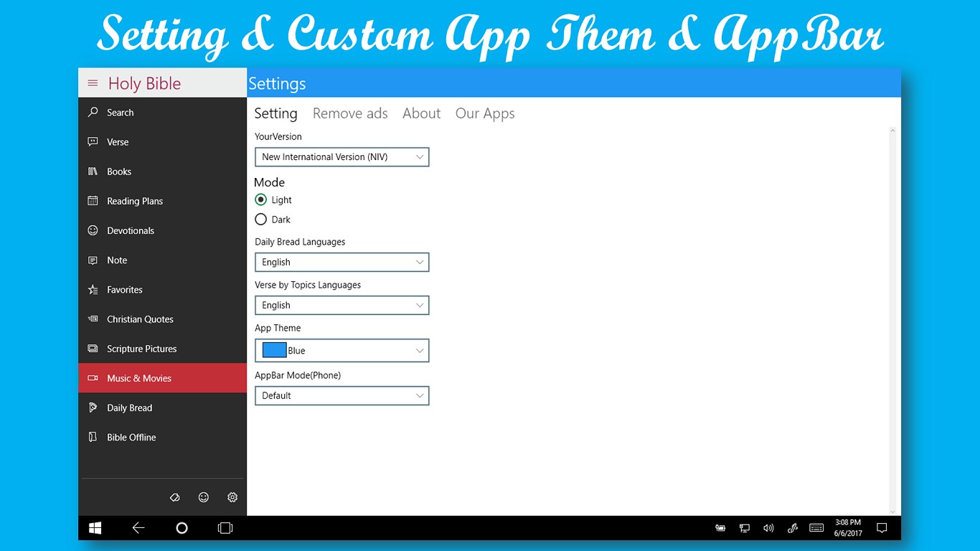
Task: Open Bible Offline in sidebar
Action: click(162, 437)
